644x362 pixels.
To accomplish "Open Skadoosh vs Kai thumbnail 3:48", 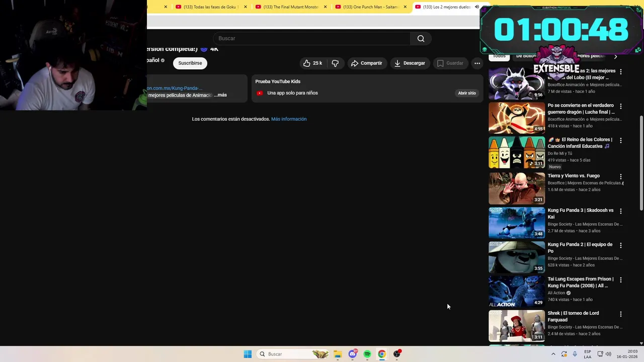I will pyautogui.click(x=517, y=223).
